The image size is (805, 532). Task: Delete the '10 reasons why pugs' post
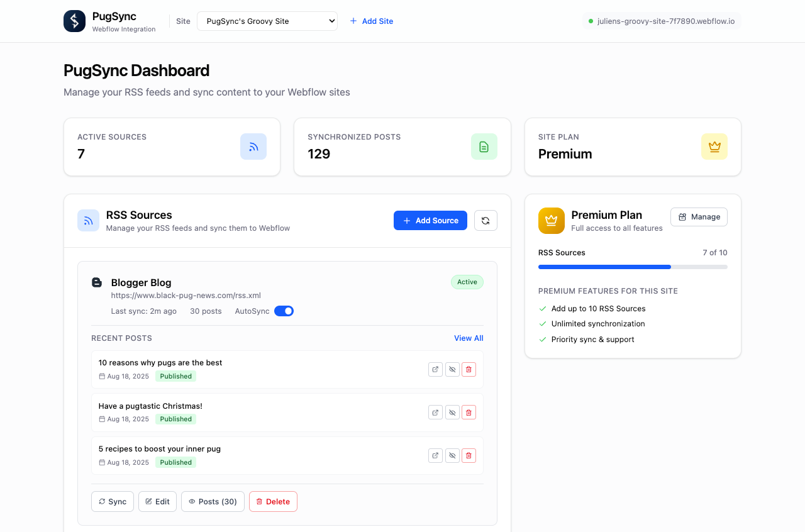point(469,369)
